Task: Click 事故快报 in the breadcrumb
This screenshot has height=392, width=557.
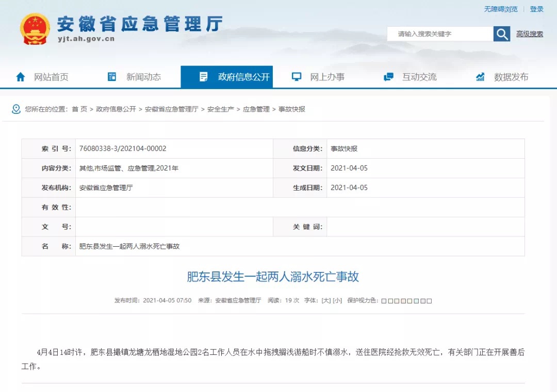Action: click(x=291, y=109)
